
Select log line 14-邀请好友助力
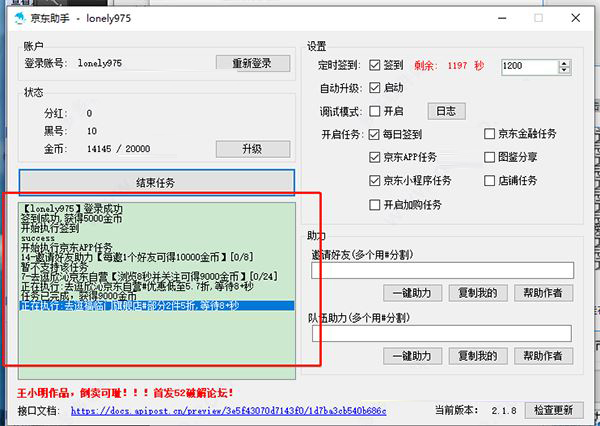coord(137,257)
